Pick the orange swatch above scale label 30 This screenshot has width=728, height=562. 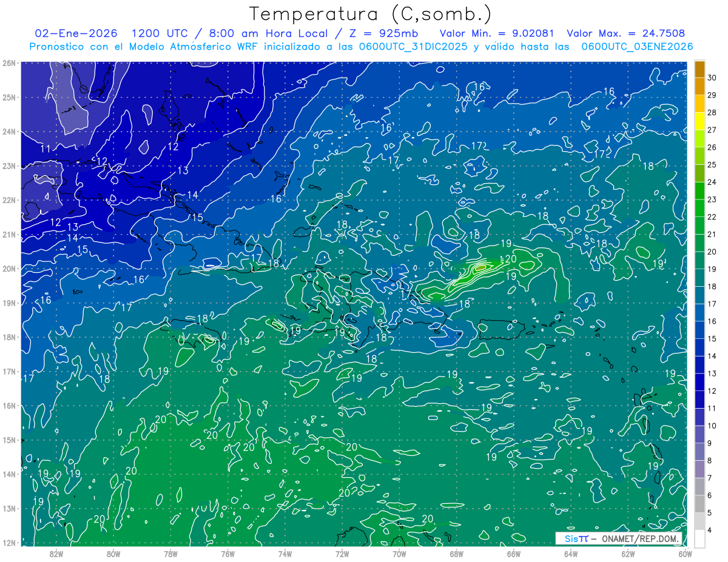click(x=699, y=69)
